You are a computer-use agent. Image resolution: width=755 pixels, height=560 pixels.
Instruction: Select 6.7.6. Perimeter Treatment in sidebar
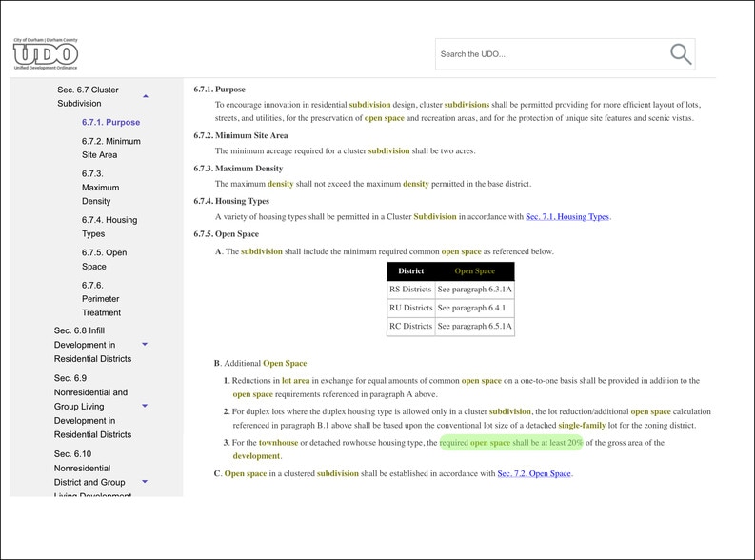pyautogui.click(x=101, y=299)
